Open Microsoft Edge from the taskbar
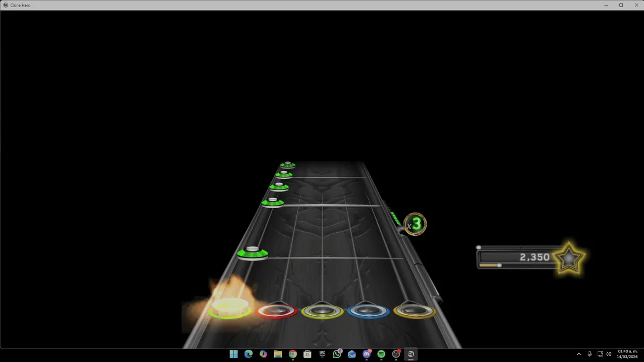Image resolution: width=644 pixels, height=362 pixels. [x=249, y=354]
